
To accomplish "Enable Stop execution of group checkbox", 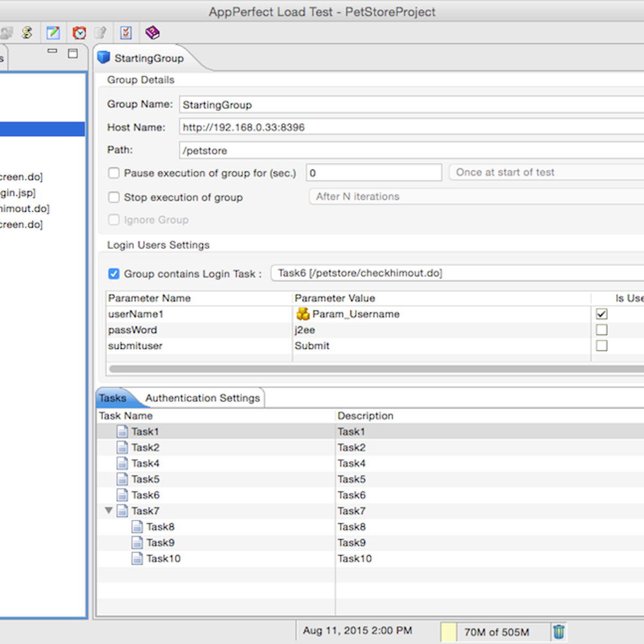I will tap(114, 197).
